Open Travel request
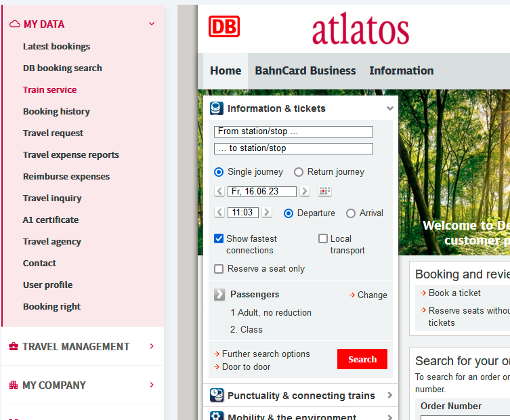The image size is (510, 420). point(53,133)
